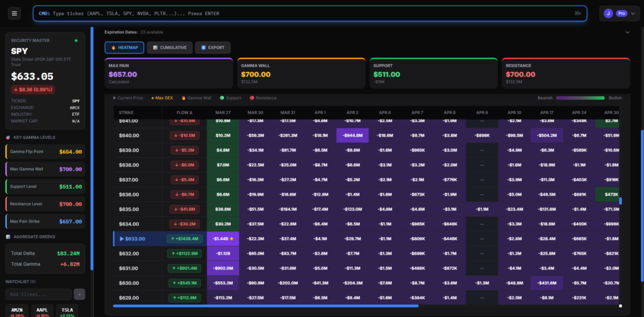
Task: Select the RESISTANCE $700.00 card
Action: coord(566,73)
